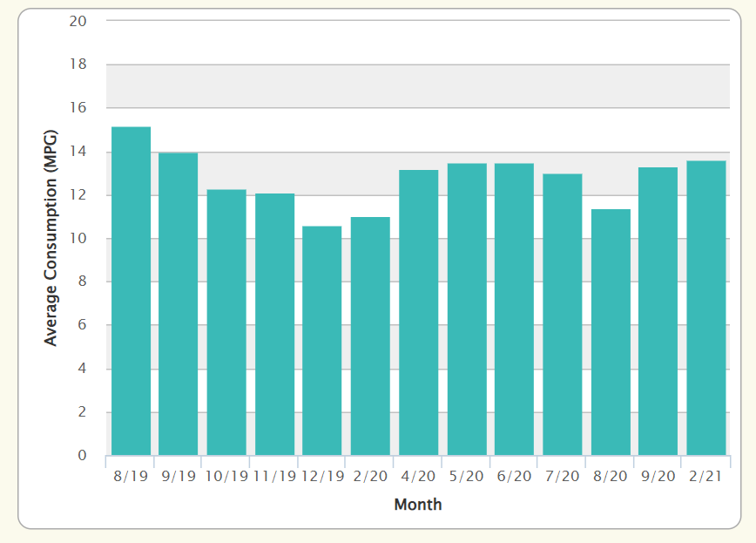Click the 6/20 teal bar
Viewport: 756px width, 543px height.
[515, 309]
